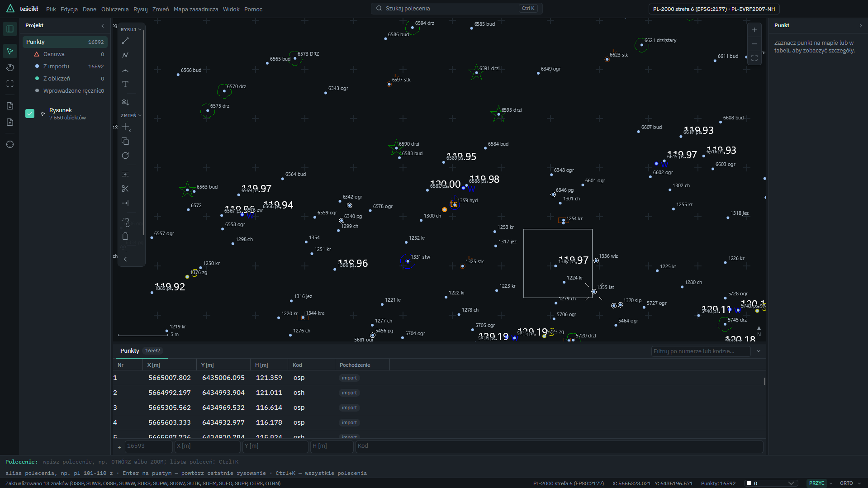Open the Dane menu
Image resolution: width=868 pixels, height=488 pixels.
(90, 9)
